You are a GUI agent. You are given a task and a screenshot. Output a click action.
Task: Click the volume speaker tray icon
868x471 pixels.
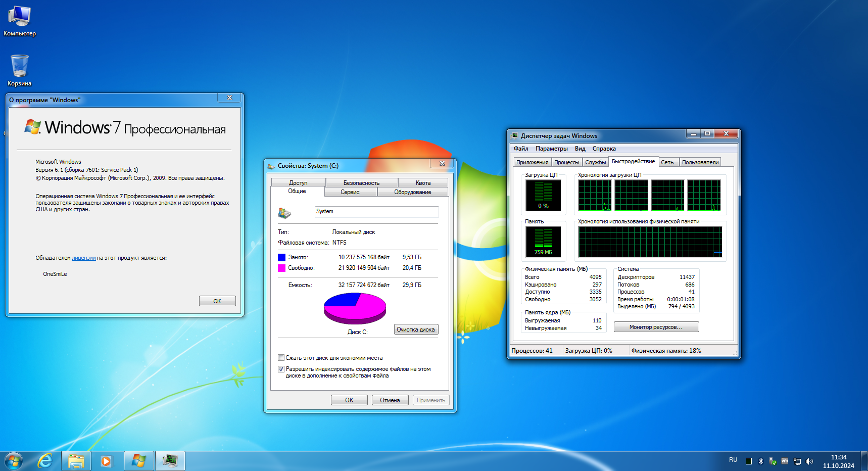point(809,461)
